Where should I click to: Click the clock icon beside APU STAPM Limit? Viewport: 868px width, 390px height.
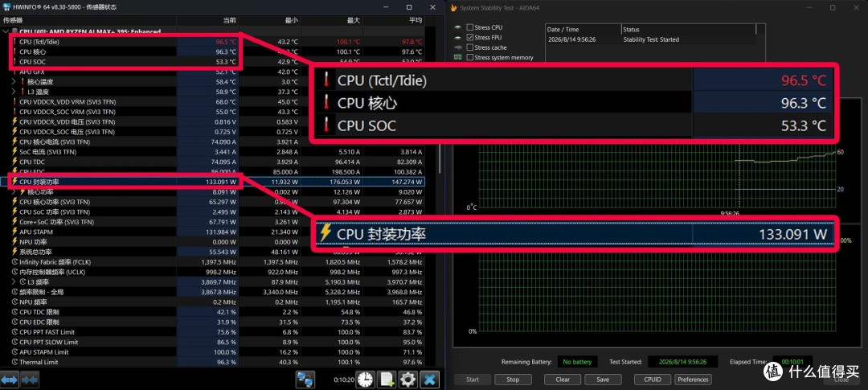[x=15, y=351]
